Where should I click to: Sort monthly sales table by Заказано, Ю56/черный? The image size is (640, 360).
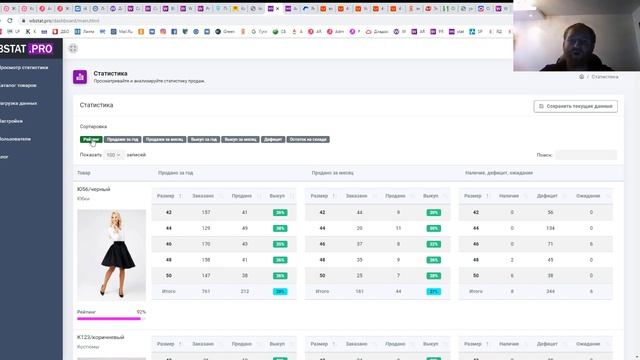pyautogui.click(x=359, y=196)
